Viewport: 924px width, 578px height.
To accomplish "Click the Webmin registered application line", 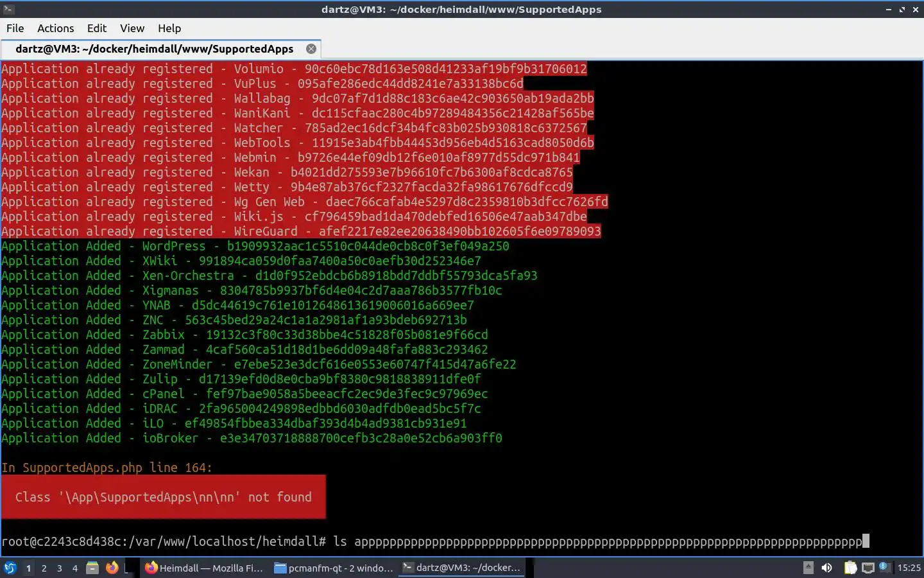I will tap(291, 157).
